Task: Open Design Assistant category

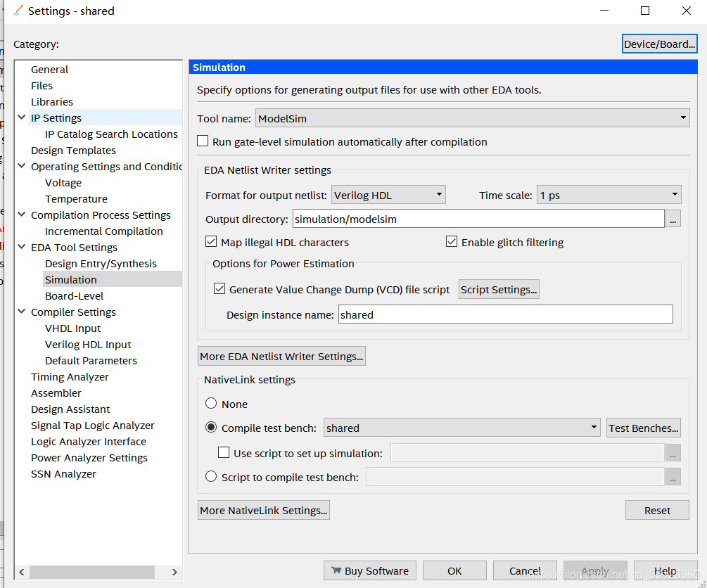Action: pos(70,409)
